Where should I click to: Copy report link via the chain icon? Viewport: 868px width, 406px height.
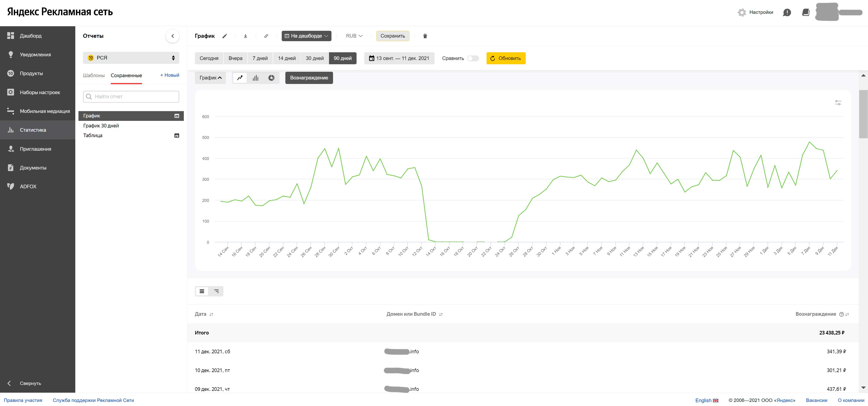click(266, 36)
